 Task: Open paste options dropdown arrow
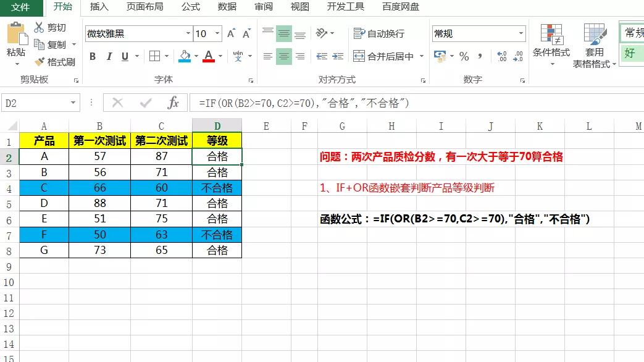(17, 64)
